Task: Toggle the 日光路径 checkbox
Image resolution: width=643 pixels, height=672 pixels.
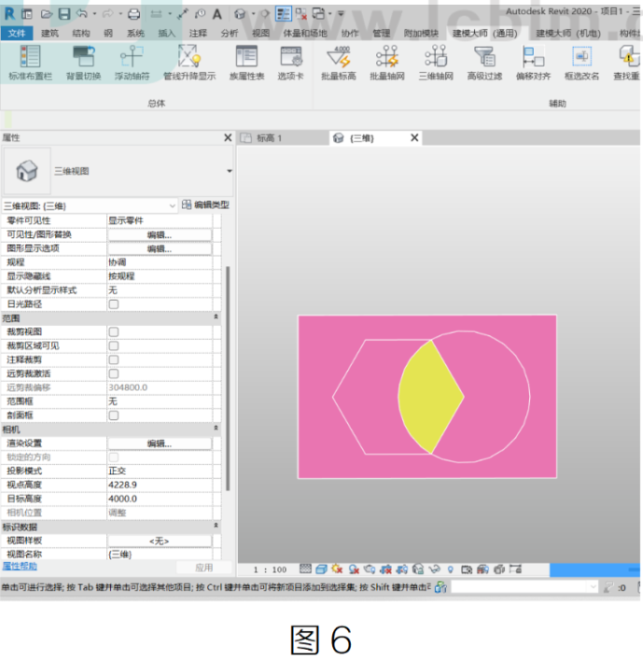Action: click(x=114, y=304)
